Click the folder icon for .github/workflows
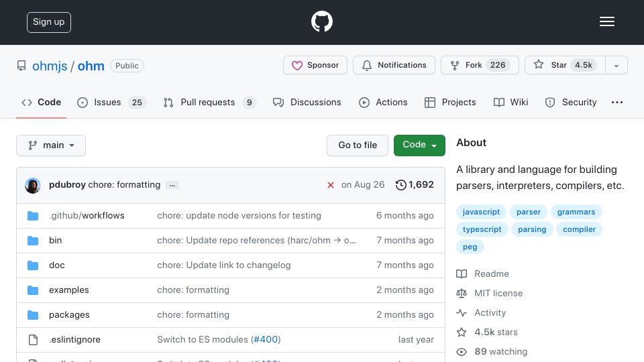644x362 pixels. [33, 216]
